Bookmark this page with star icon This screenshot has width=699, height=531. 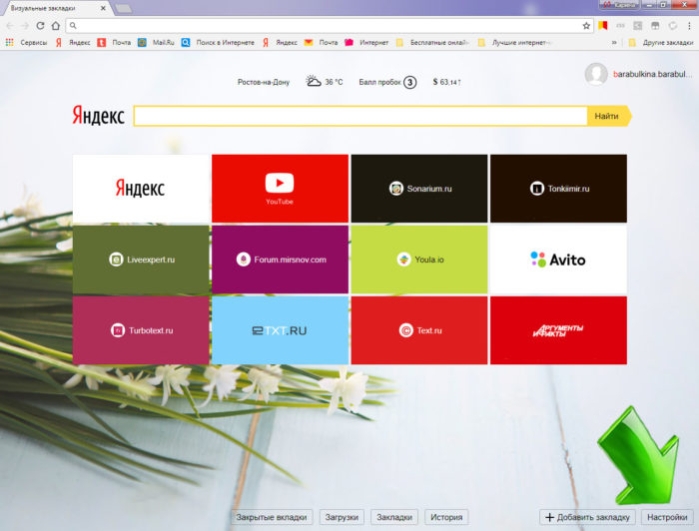click(586, 26)
